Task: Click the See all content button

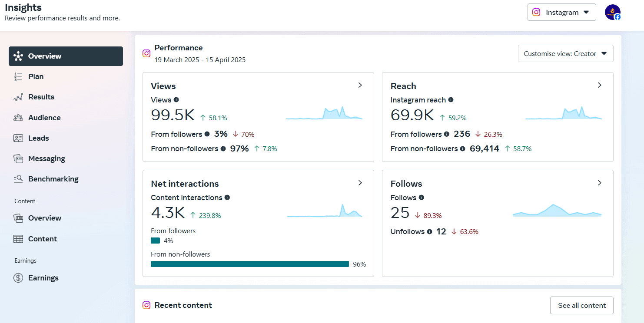Action: point(581,305)
